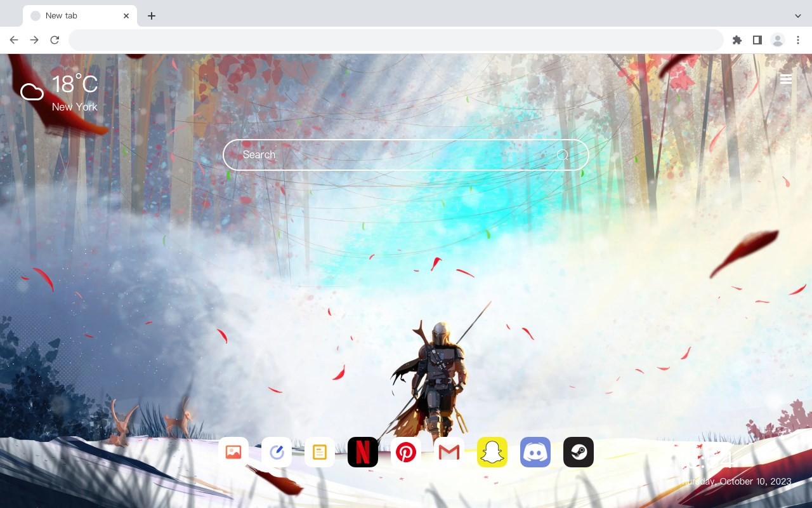Click the browser address bar
The height and width of the screenshot is (508, 812).
tap(396, 40)
